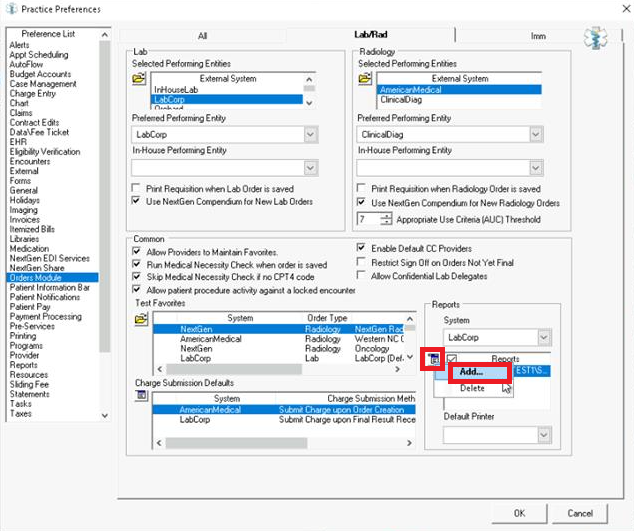Select Orders Module in Preference List

coord(53,277)
